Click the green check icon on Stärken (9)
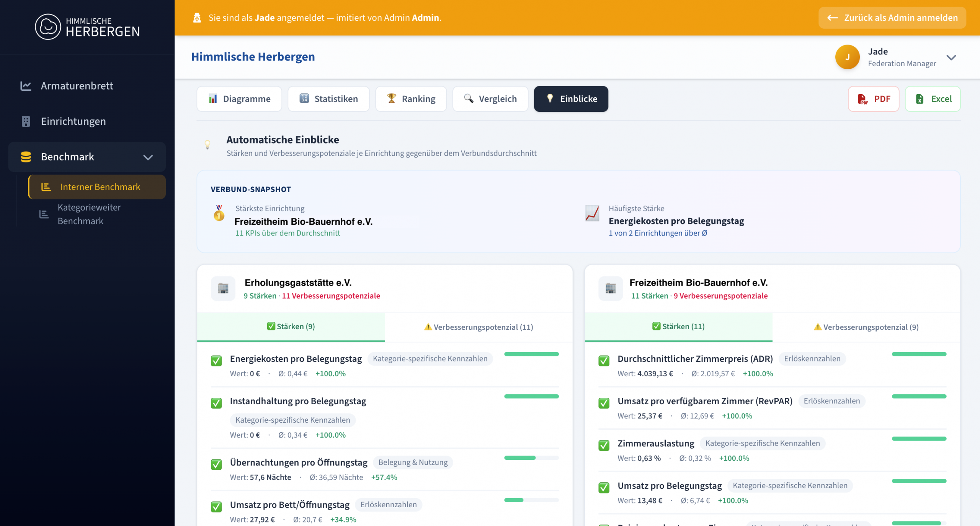Screen dimensions: 980x526 coord(271,326)
